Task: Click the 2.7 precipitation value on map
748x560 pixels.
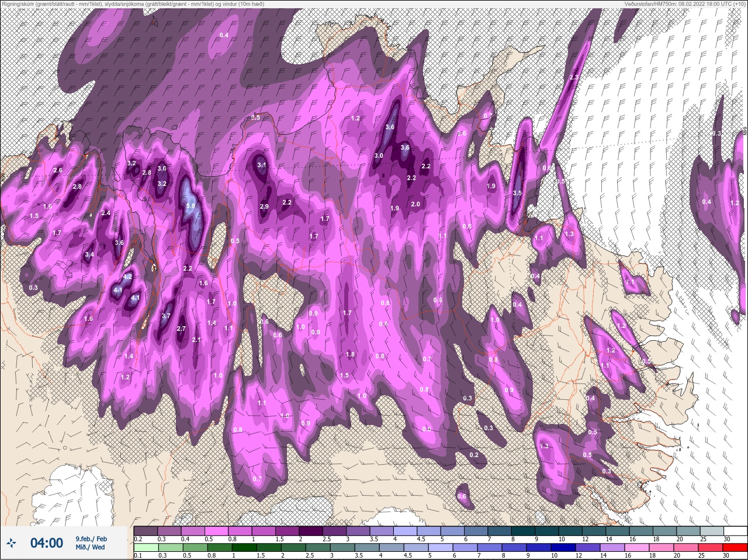Action: click(181, 329)
